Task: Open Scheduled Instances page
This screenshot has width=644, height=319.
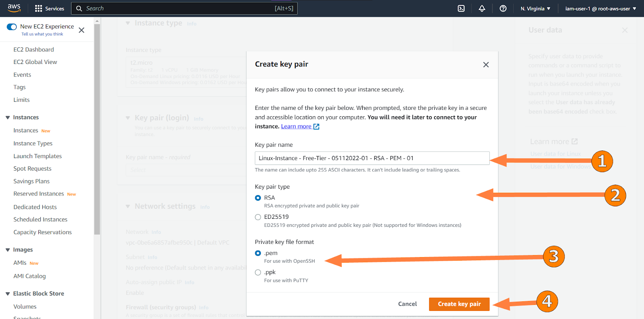Action: point(40,220)
